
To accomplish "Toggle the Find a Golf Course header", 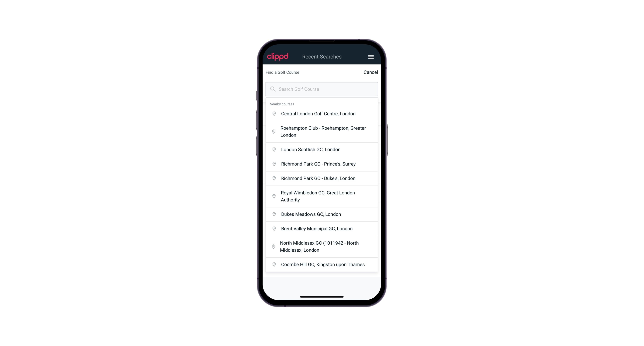I will 282,72.
